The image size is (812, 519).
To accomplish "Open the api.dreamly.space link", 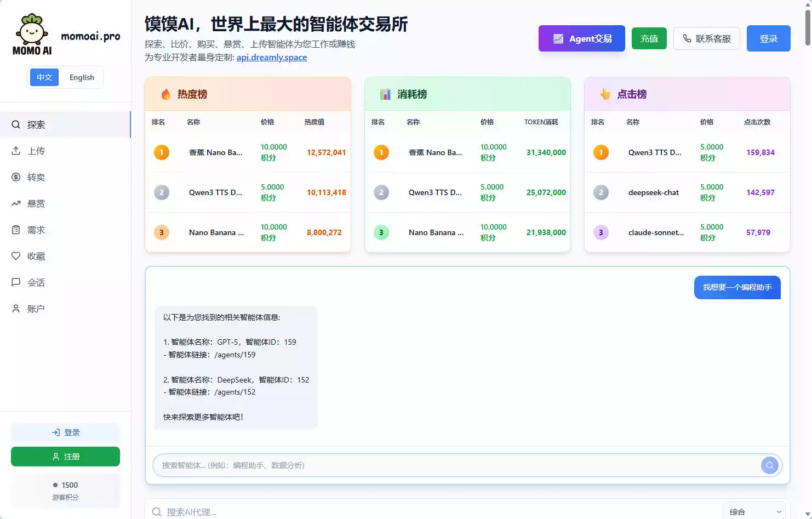I will click(272, 57).
